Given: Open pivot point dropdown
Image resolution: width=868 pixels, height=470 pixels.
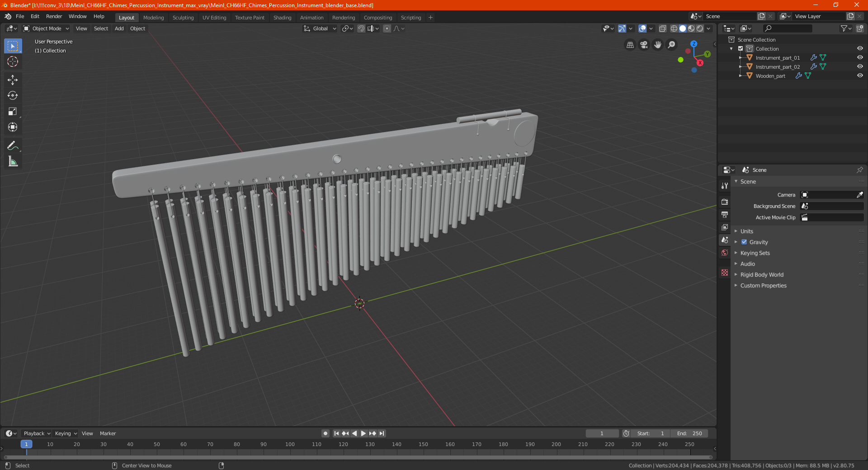Looking at the screenshot, I should tap(347, 28).
